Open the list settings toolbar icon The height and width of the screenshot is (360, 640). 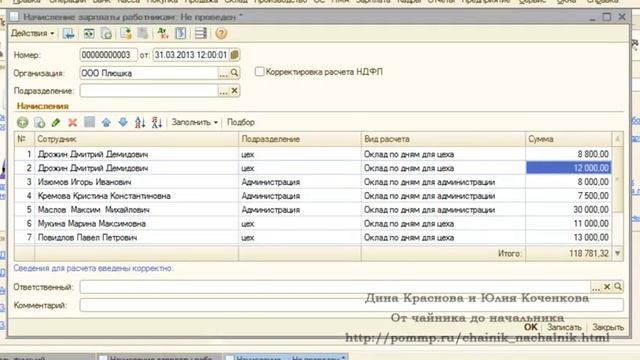point(200,33)
